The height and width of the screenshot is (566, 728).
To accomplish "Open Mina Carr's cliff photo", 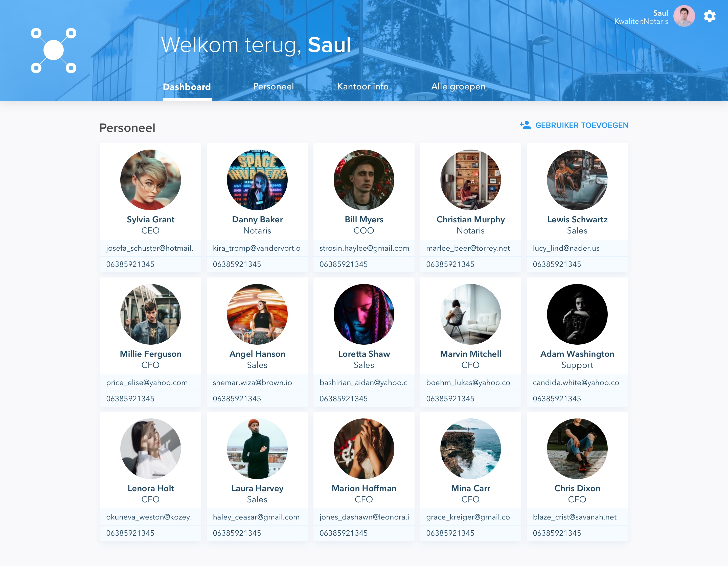I will [x=471, y=449].
